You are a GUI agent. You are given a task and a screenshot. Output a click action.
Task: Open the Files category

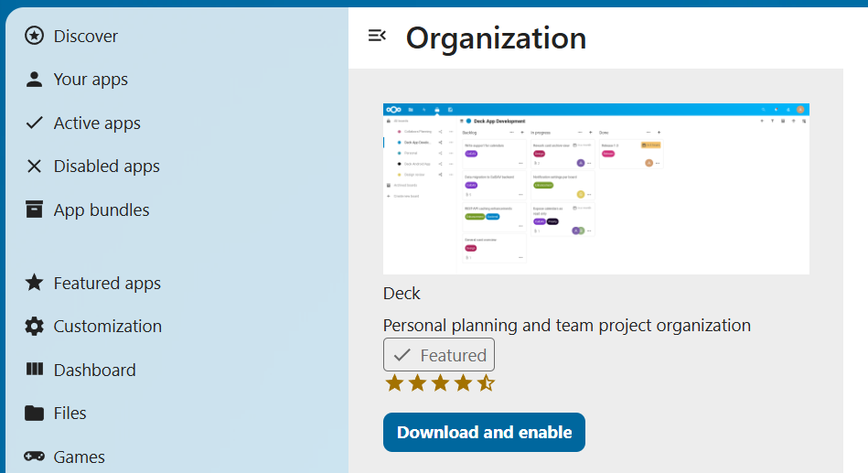70,414
